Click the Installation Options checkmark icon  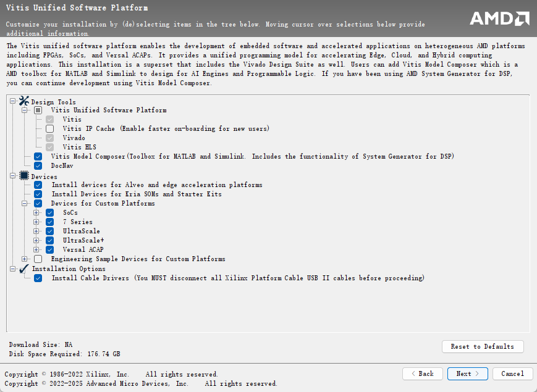point(24,269)
